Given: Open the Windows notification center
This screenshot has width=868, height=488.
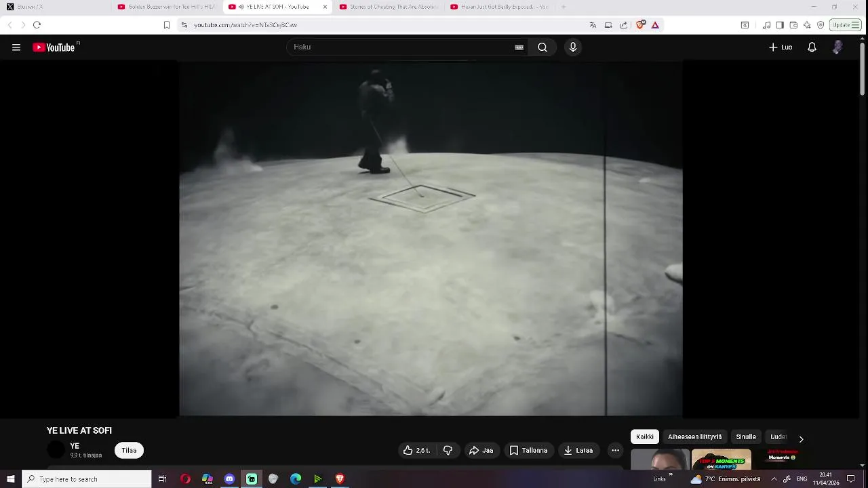Looking at the screenshot, I should point(850,479).
